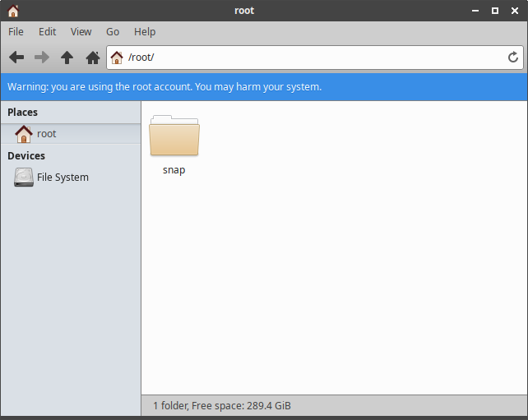Open the Edit menu
The height and width of the screenshot is (420, 528).
(47, 31)
